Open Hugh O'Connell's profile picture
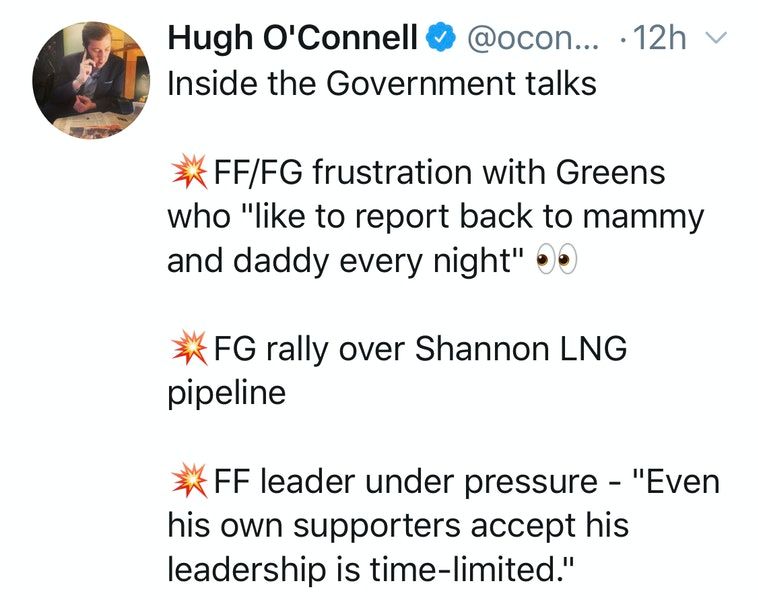 pos(91,80)
